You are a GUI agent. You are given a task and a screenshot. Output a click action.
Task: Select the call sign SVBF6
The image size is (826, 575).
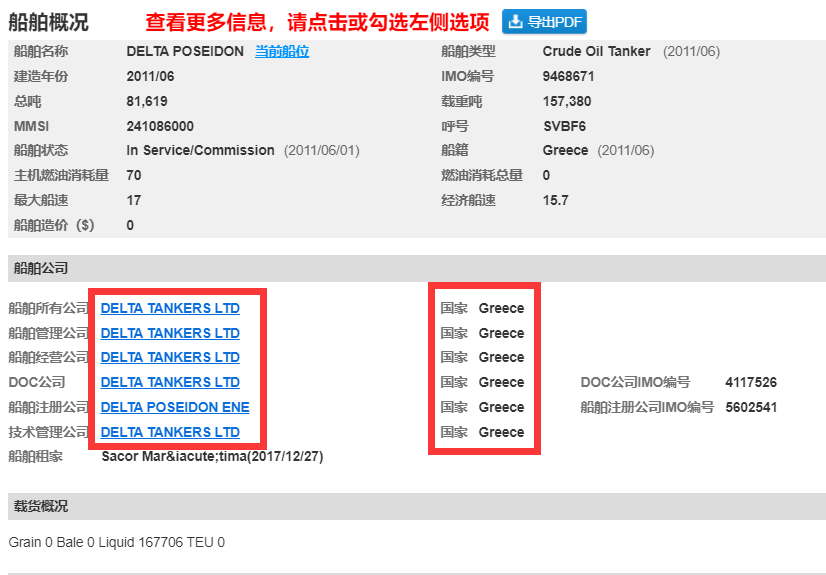click(564, 126)
